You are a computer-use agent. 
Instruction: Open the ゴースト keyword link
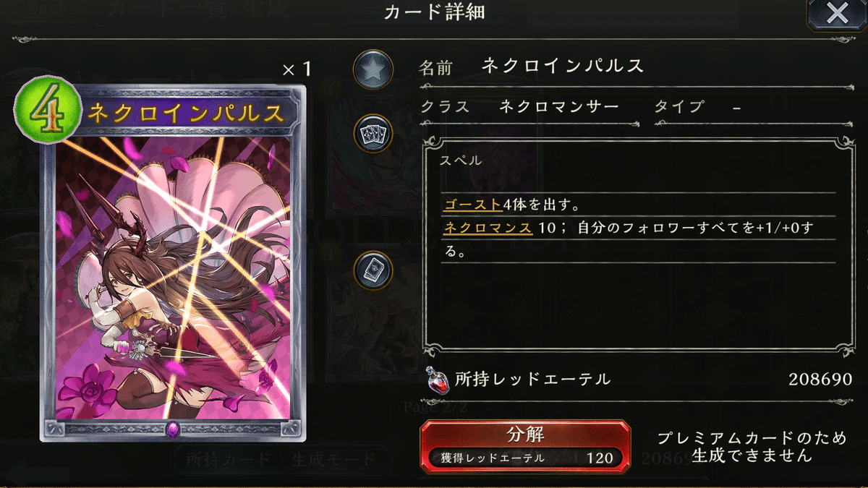click(472, 204)
